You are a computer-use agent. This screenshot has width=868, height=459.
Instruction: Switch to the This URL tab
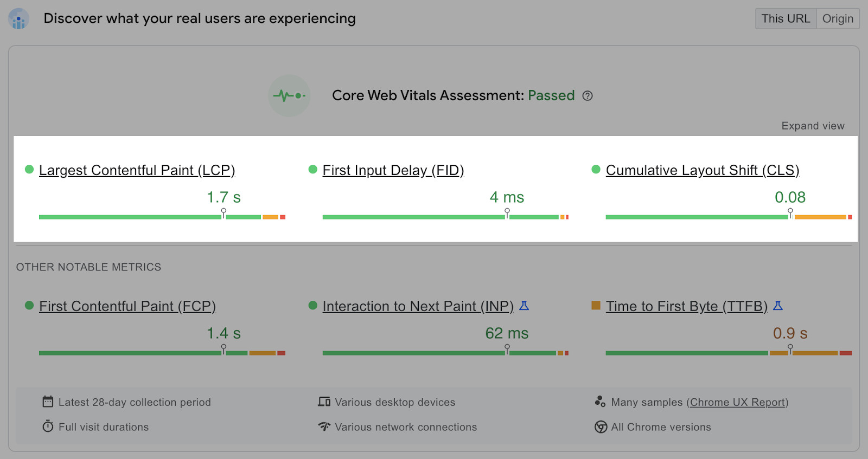785,18
